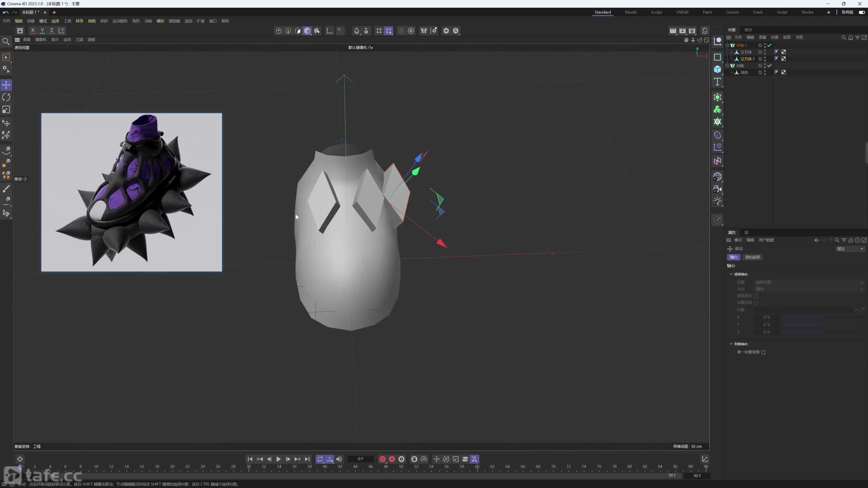868x488 pixels.
Task: Open the 默认 preset dropdown
Action: tap(850, 249)
